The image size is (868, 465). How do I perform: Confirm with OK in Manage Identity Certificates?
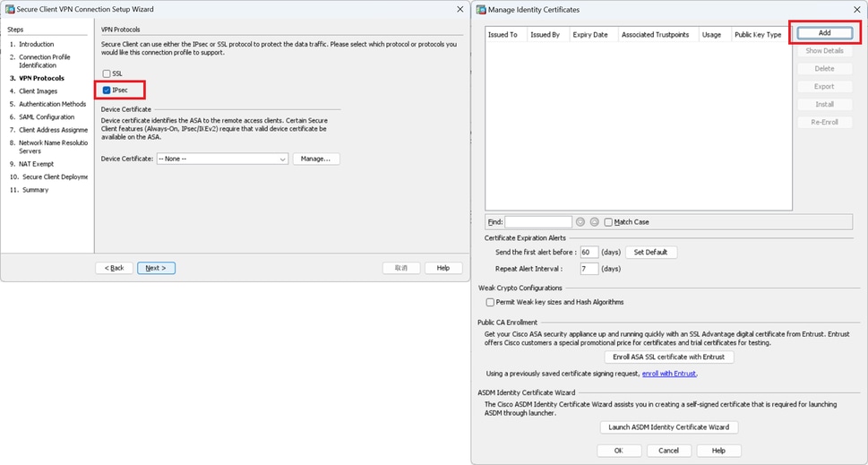(619, 451)
